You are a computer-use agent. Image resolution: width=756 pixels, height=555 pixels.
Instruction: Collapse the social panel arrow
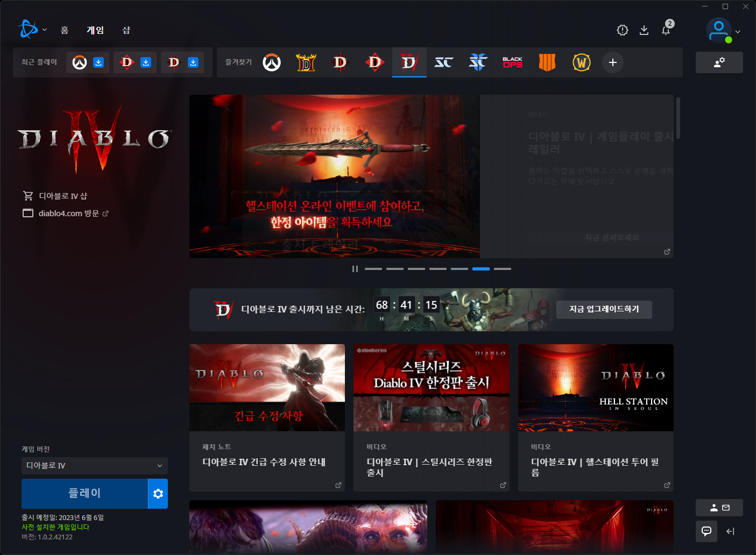pos(730,531)
